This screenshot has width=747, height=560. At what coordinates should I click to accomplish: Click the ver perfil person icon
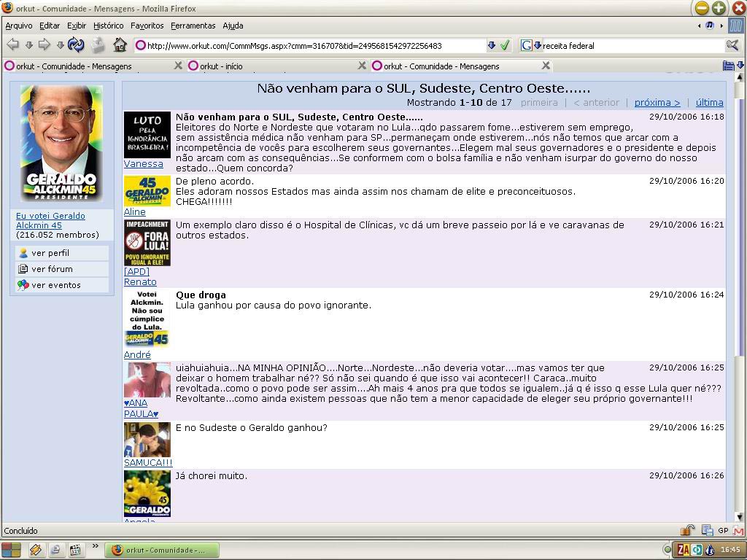[23, 253]
